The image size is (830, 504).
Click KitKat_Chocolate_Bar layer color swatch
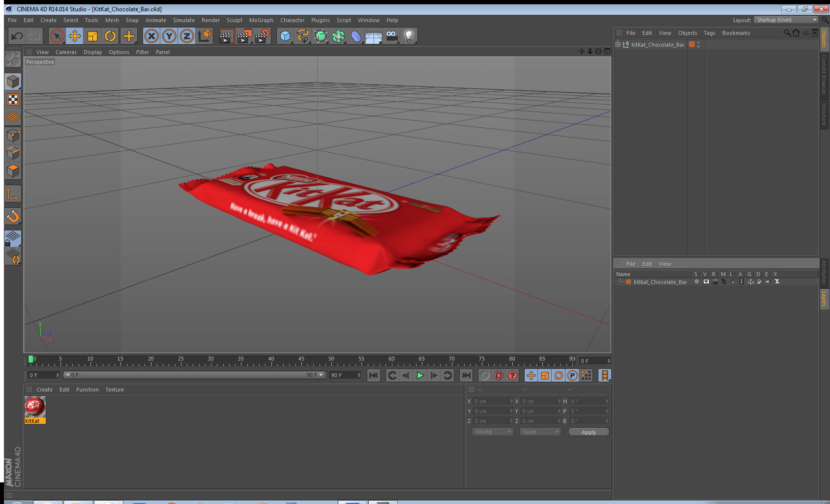click(628, 282)
